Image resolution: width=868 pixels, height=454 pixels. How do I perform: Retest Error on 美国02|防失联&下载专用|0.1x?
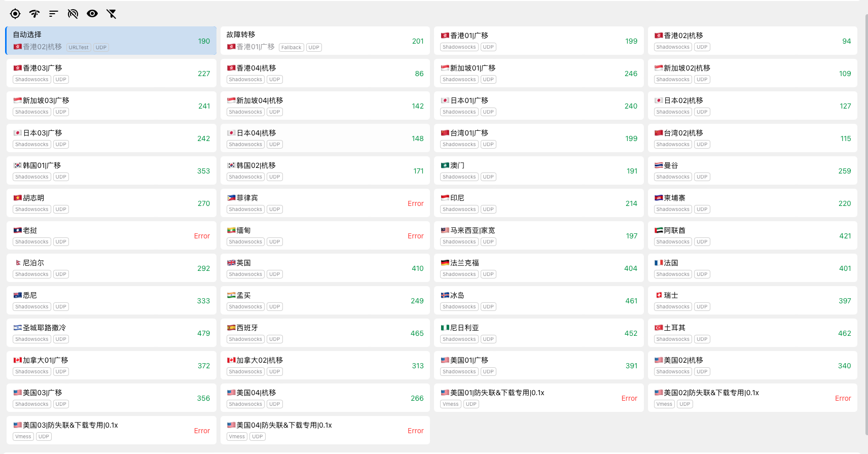click(843, 398)
